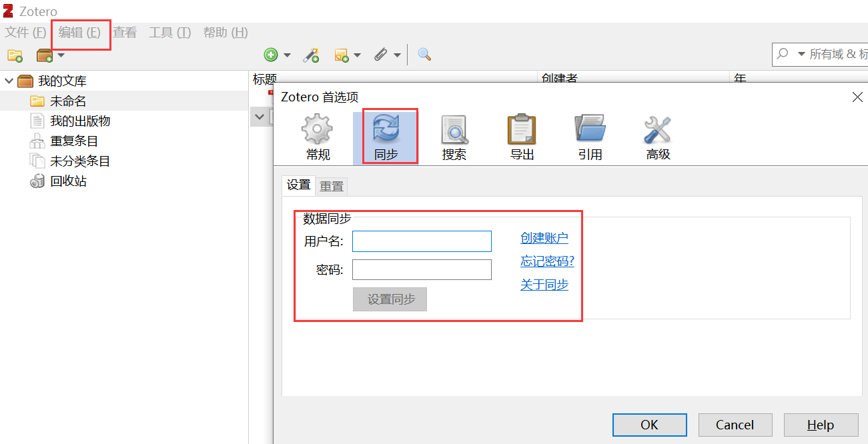Select 我的文库 library in sidebar
Viewport: 868px width, 444px height.
(x=62, y=81)
